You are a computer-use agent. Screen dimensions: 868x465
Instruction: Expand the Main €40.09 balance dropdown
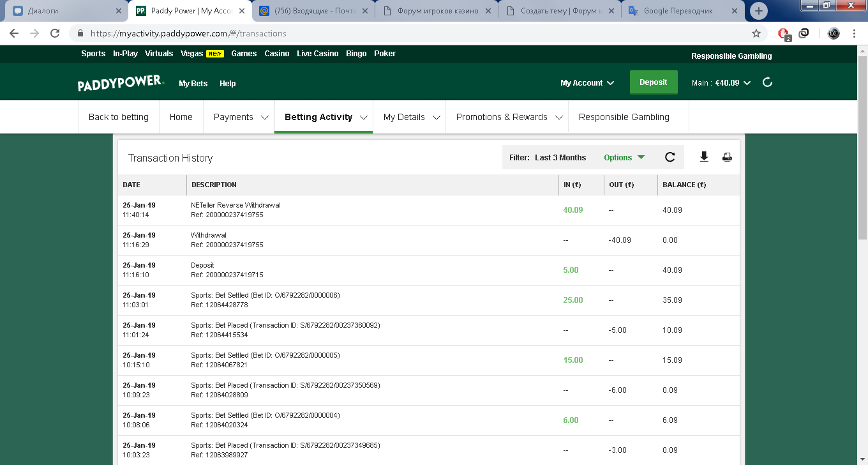point(721,82)
